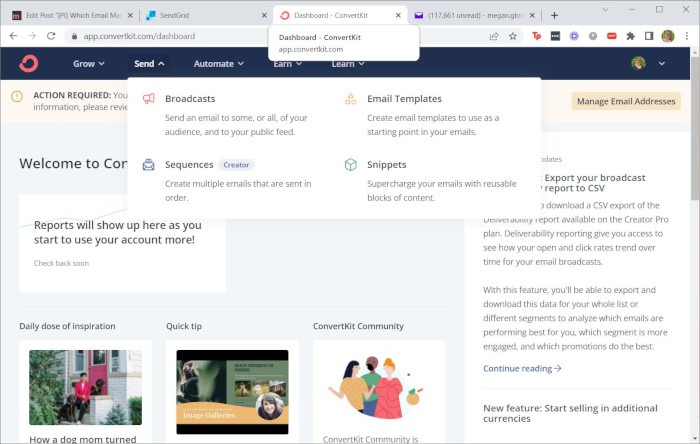Viewport: 700px width, 444px height.
Task: Open the browser side panel icon
Action: tap(649, 36)
